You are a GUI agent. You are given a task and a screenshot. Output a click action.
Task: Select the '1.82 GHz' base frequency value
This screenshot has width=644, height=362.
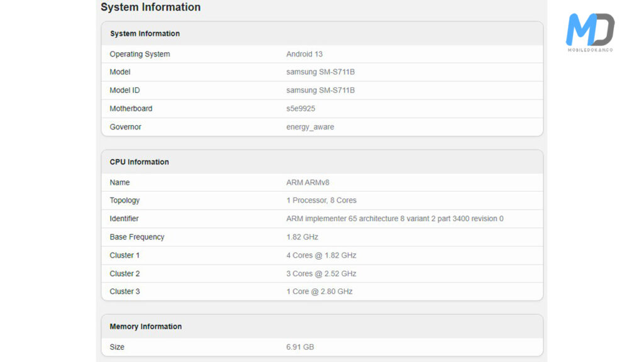pos(303,237)
